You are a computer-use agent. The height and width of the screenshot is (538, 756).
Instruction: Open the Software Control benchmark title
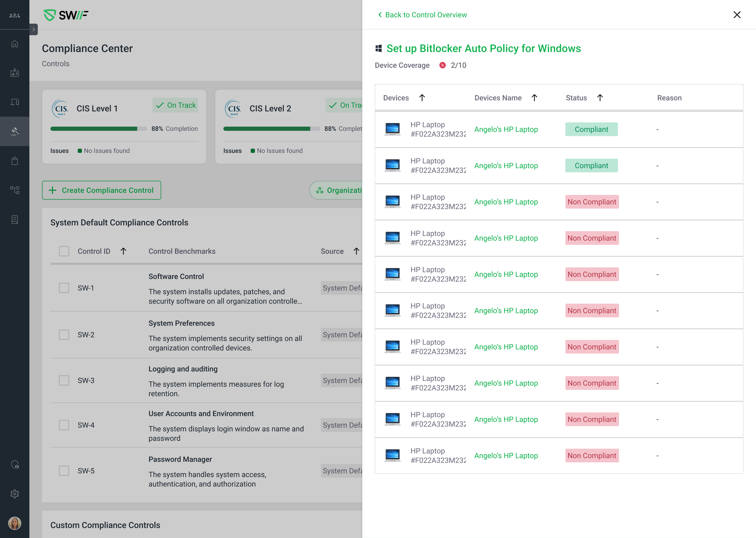click(x=176, y=276)
